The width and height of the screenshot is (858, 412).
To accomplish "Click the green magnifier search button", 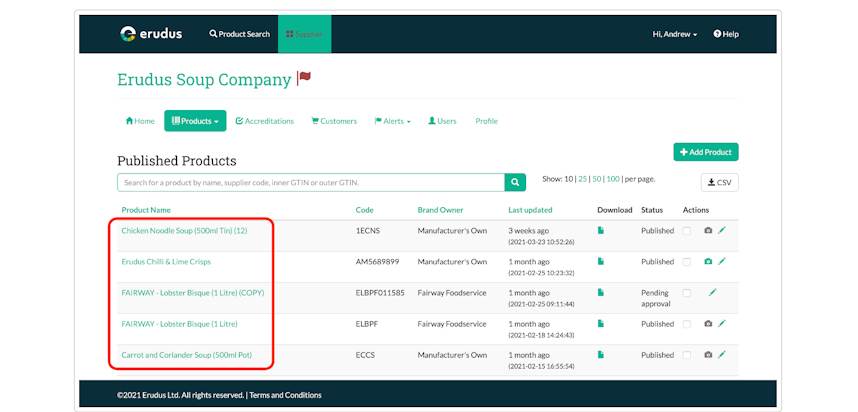I will [x=515, y=182].
